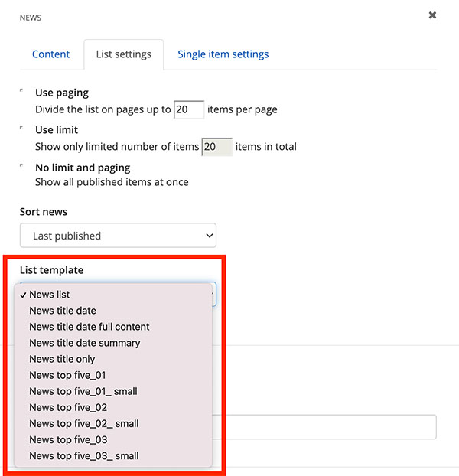This screenshot has width=459, height=476.
Task: Switch to the Content tab
Action: tap(50, 54)
